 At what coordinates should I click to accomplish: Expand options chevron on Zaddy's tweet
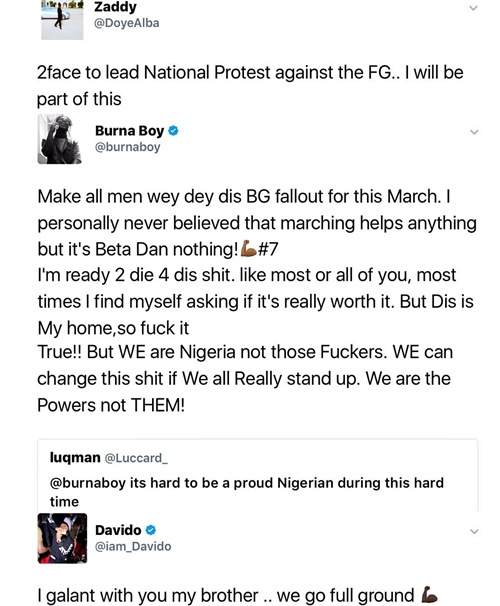coord(473,8)
